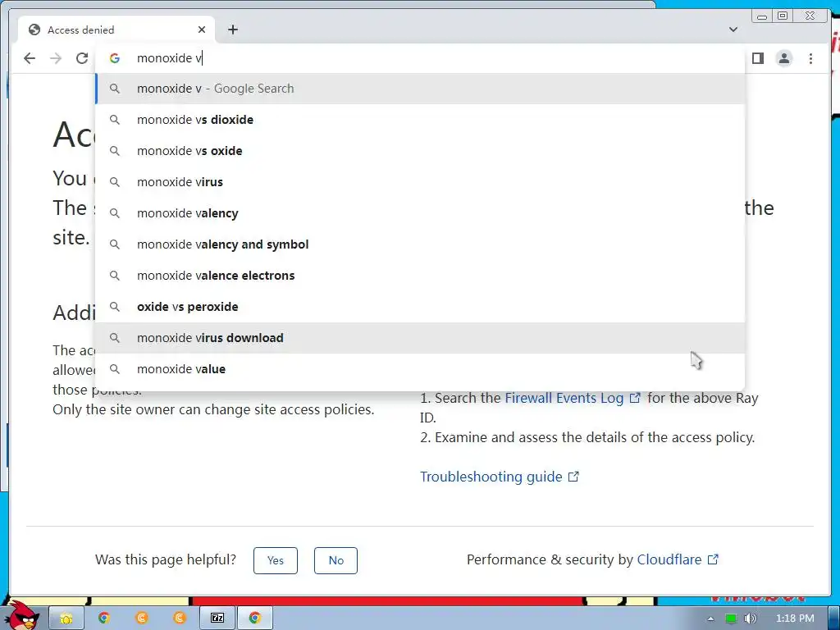
Task: Select the 'monoxide valency' suggestion
Action: tap(420, 213)
